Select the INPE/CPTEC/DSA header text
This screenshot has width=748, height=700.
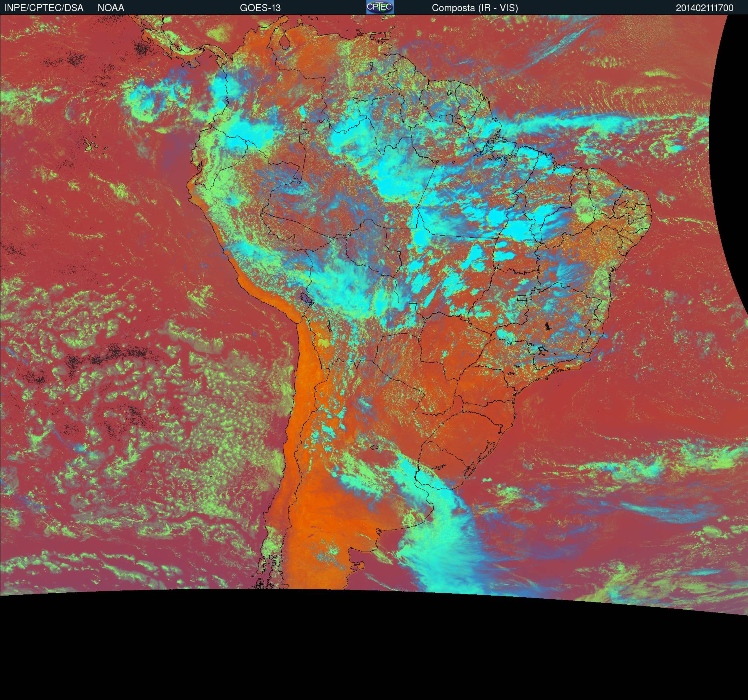(x=44, y=8)
